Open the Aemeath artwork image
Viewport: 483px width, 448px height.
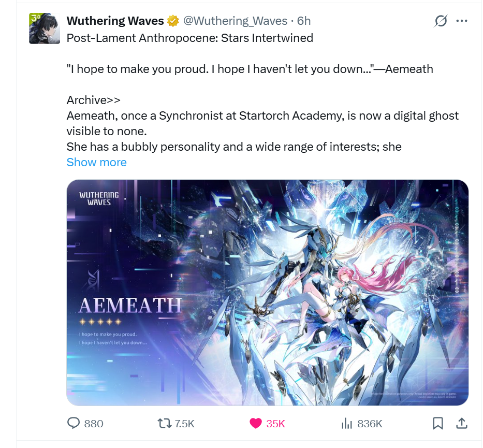[x=267, y=293]
